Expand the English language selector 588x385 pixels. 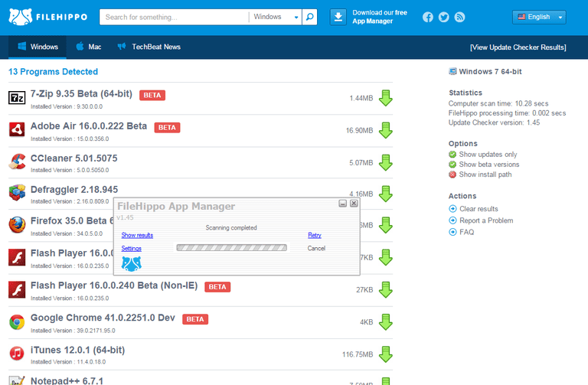(539, 17)
